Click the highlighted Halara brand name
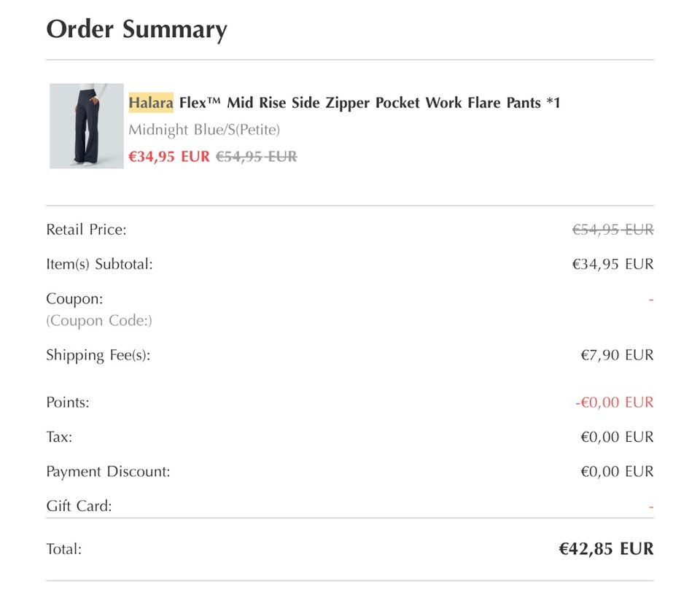Screen dimensions: 700x595 tap(151, 103)
